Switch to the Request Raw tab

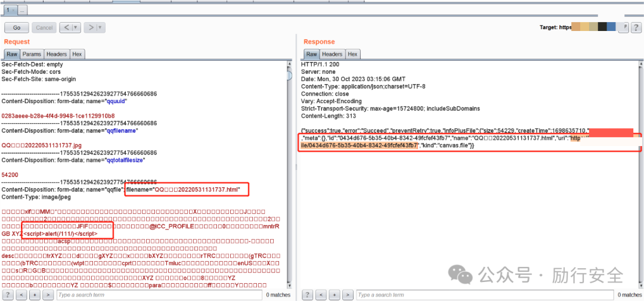[12, 54]
